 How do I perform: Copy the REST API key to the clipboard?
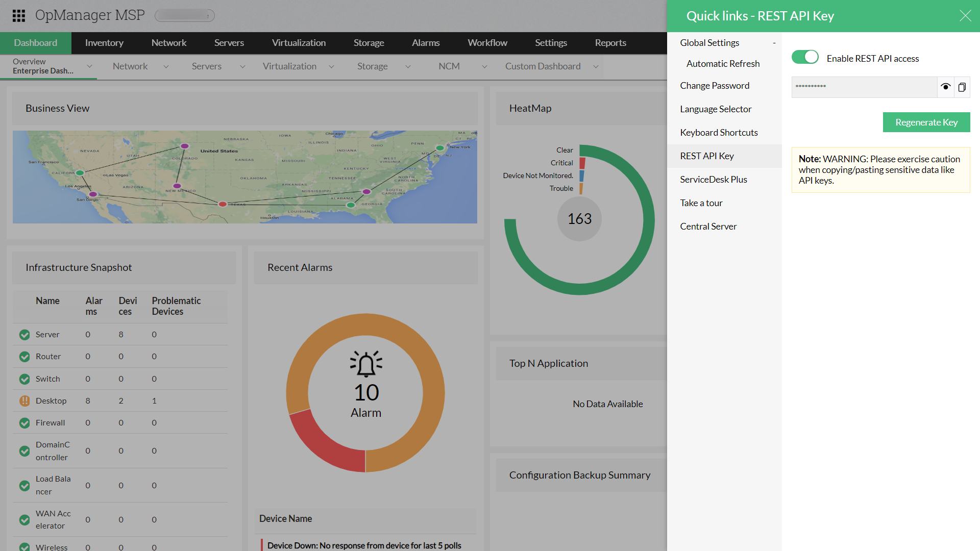(x=962, y=87)
